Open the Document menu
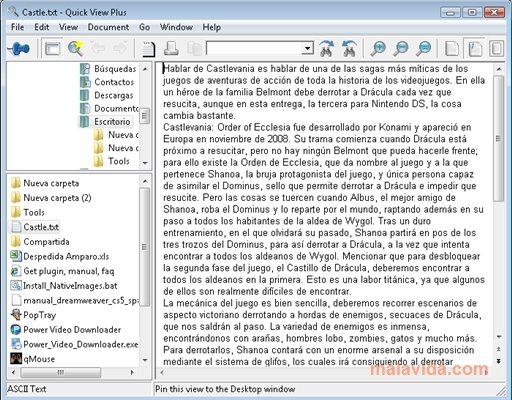The image size is (512, 400). click(x=108, y=27)
